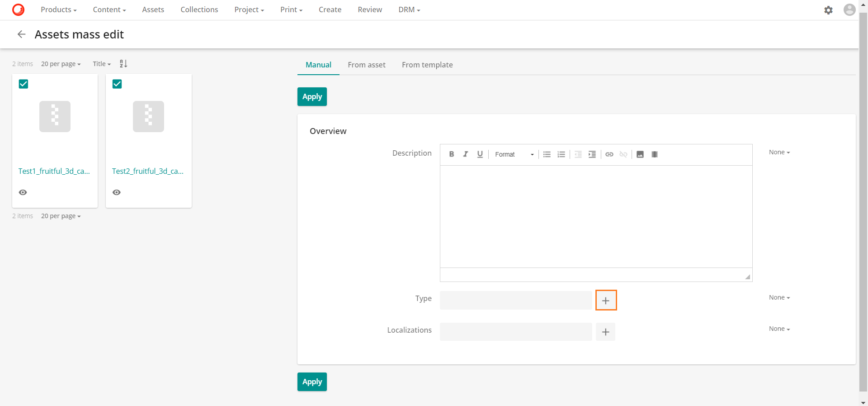Insert a numbered list in the Description
Image resolution: width=868 pixels, height=406 pixels.
point(561,154)
